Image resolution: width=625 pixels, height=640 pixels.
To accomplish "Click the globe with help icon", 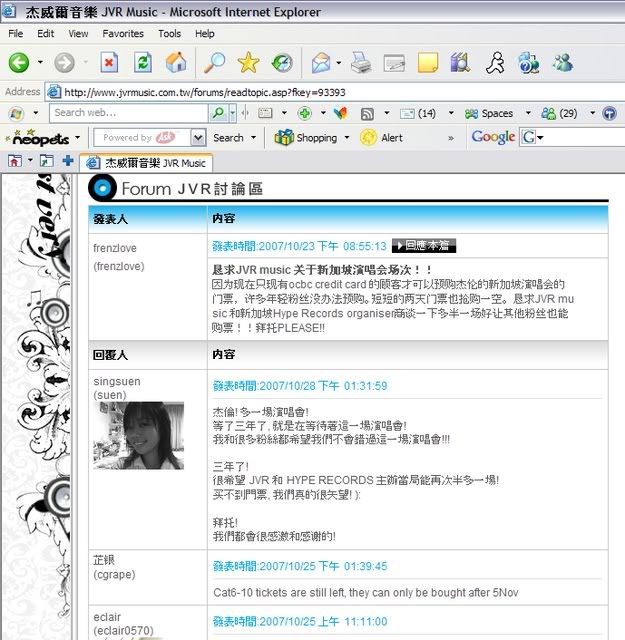I will [x=528, y=63].
